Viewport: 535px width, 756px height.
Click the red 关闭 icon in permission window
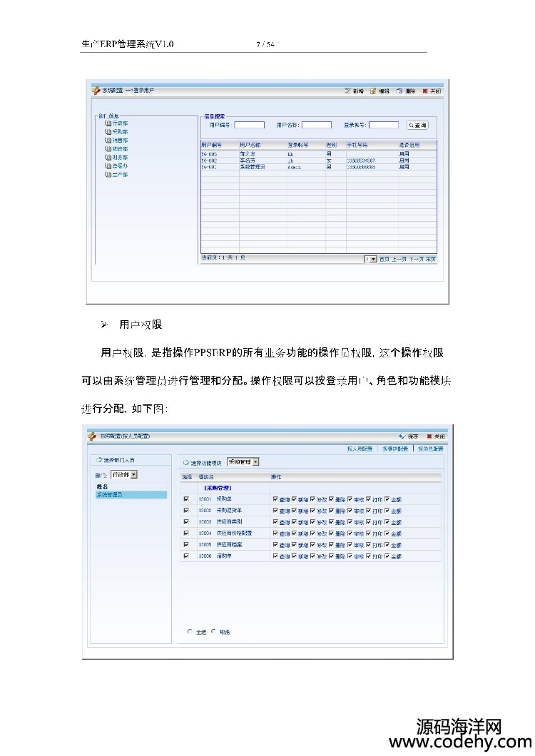coord(429,436)
